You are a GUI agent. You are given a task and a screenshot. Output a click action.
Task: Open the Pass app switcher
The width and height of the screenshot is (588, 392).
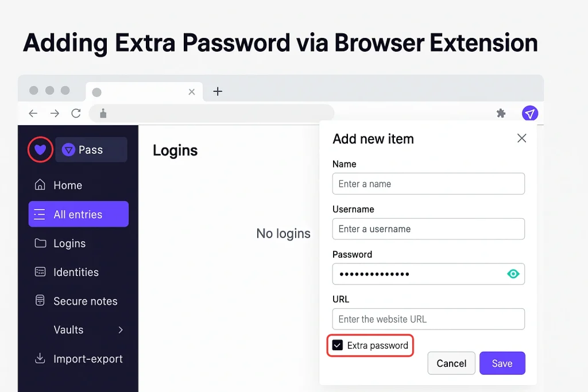tap(91, 150)
